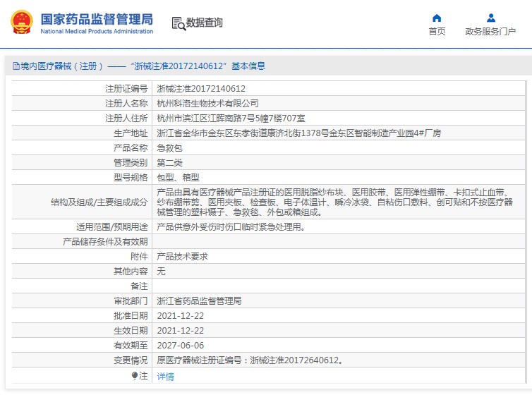
Task: Click the approval department 浙江省药品监督管理局 cell
Action: tap(339, 300)
